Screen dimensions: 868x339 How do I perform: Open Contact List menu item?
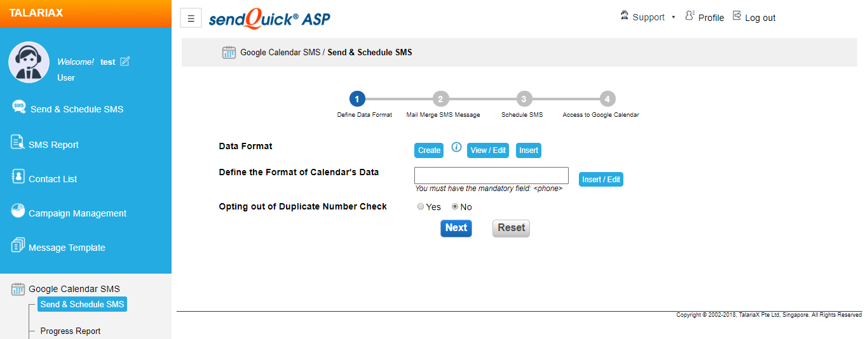pyautogui.click(x=53, y=179)
